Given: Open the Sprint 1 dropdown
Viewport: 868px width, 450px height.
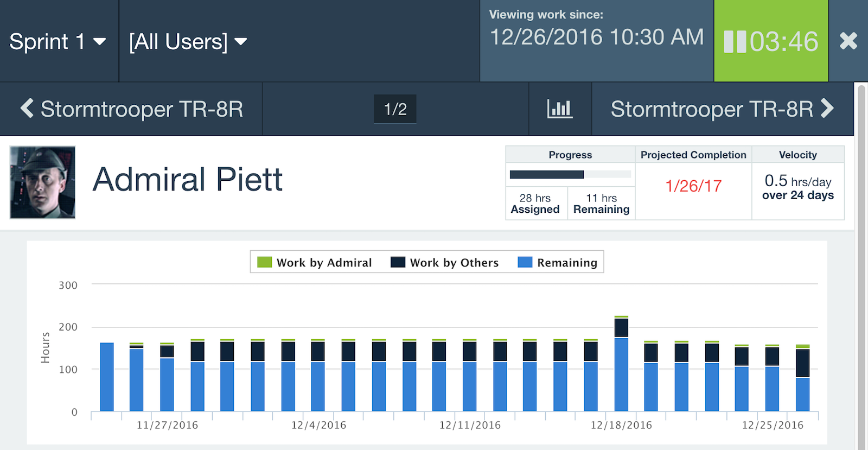Looking at the screenshot, I should coord(58,42).
